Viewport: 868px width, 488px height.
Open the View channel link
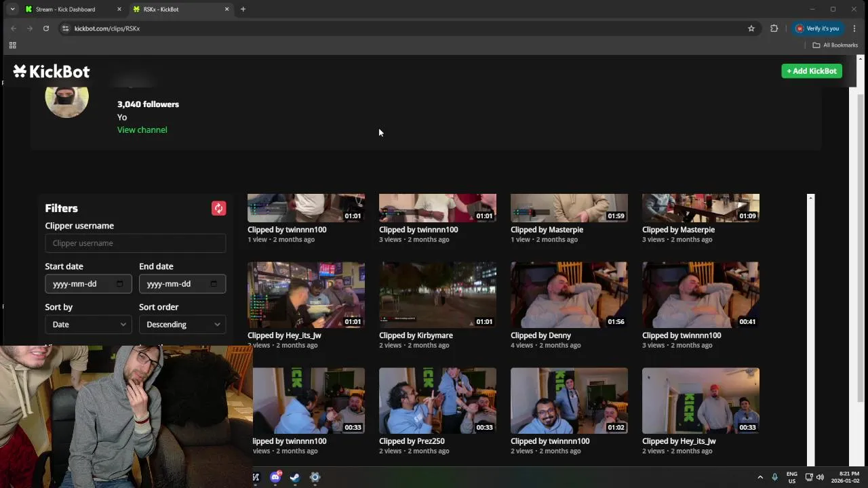(x=142, y=129)
